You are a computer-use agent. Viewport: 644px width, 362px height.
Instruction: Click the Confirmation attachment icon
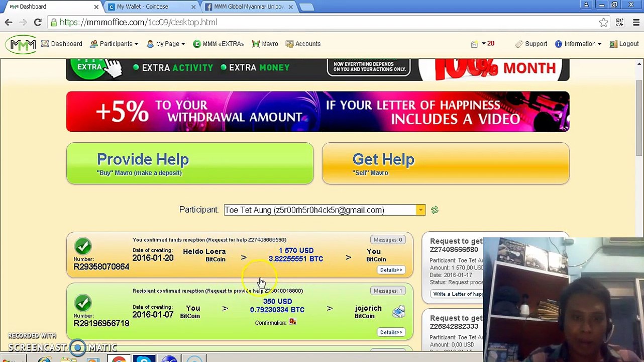pyautogui.click(x=292, y=322)
